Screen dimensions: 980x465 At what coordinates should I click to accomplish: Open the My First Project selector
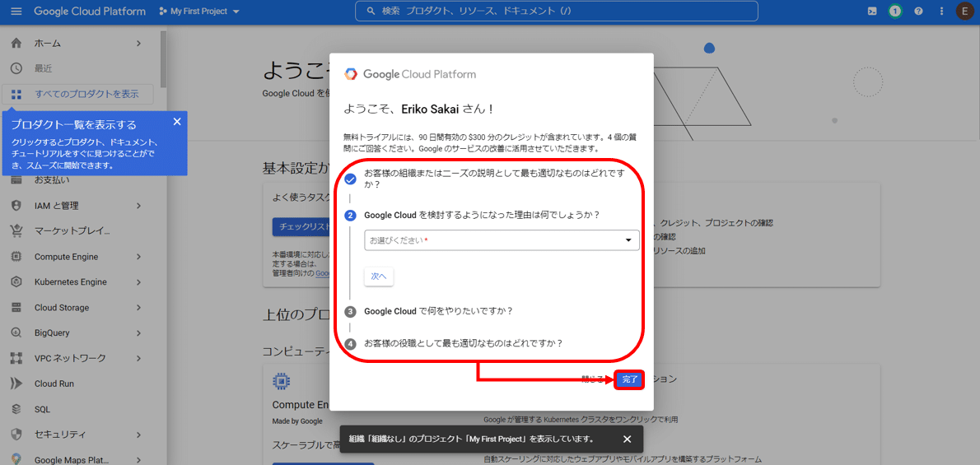click(x=199, y=12)
